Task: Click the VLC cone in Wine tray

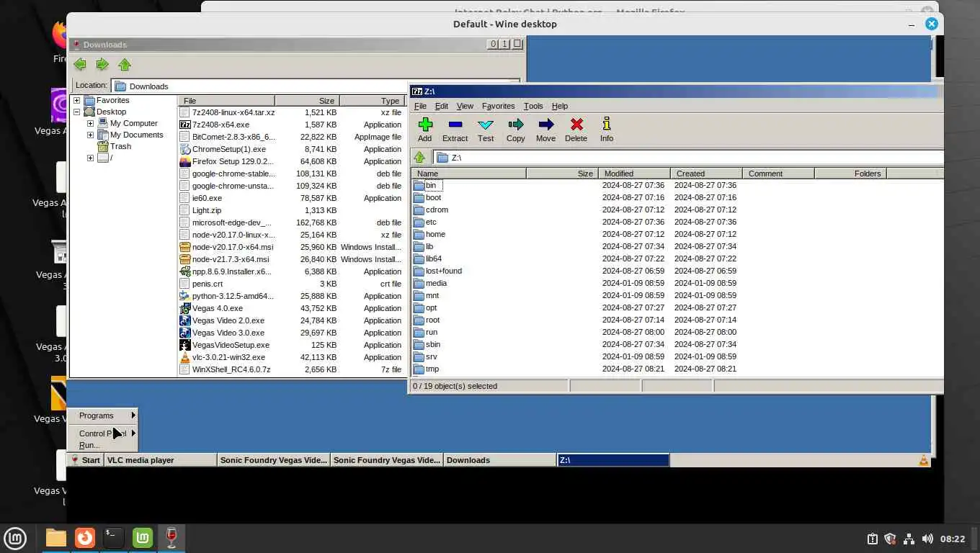Action: coord(923,460)
